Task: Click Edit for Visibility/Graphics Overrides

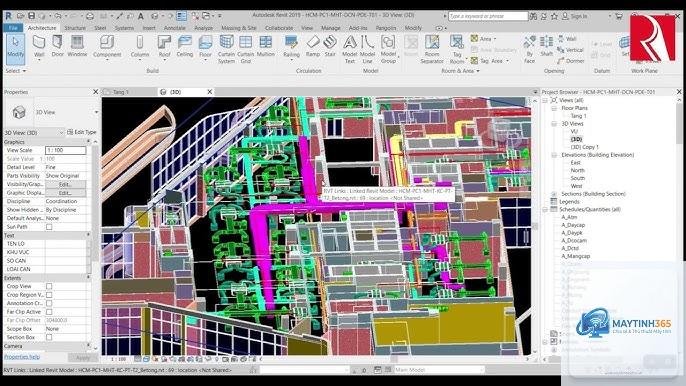Action: coord(65,184)
